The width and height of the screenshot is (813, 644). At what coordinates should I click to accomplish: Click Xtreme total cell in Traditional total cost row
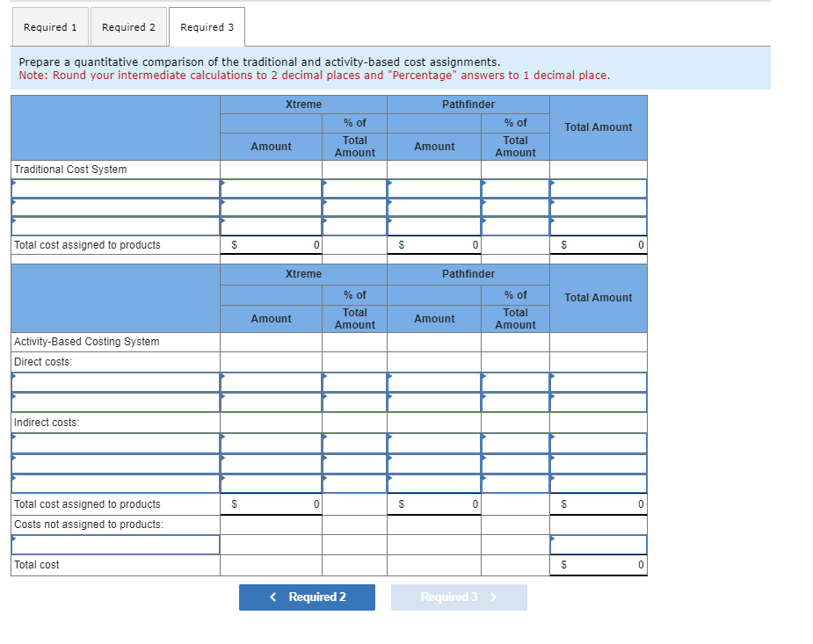point(272,244)
